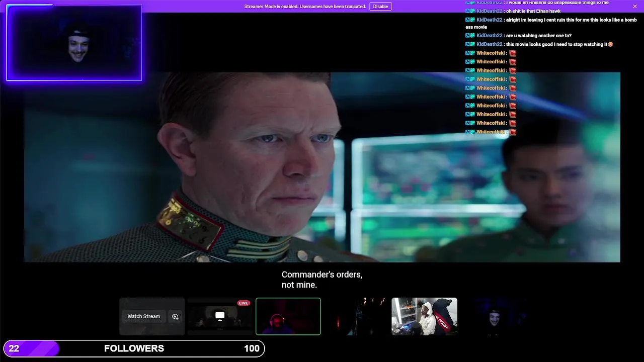Click the follower goal number 100

point(252,348)
